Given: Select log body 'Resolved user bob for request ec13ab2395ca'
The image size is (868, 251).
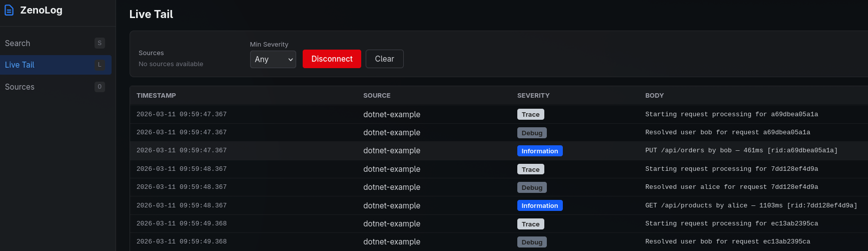Looking at the screenshot, I should point(727,241).
